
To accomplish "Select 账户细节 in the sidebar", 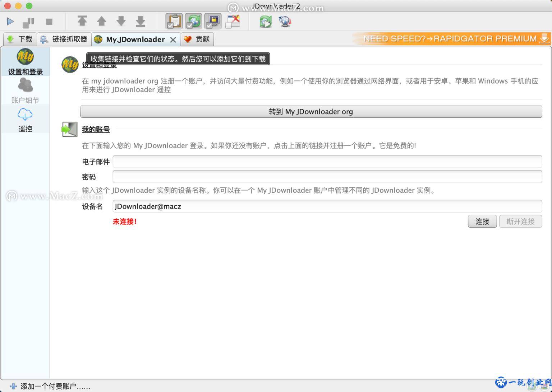I will 25,90.
